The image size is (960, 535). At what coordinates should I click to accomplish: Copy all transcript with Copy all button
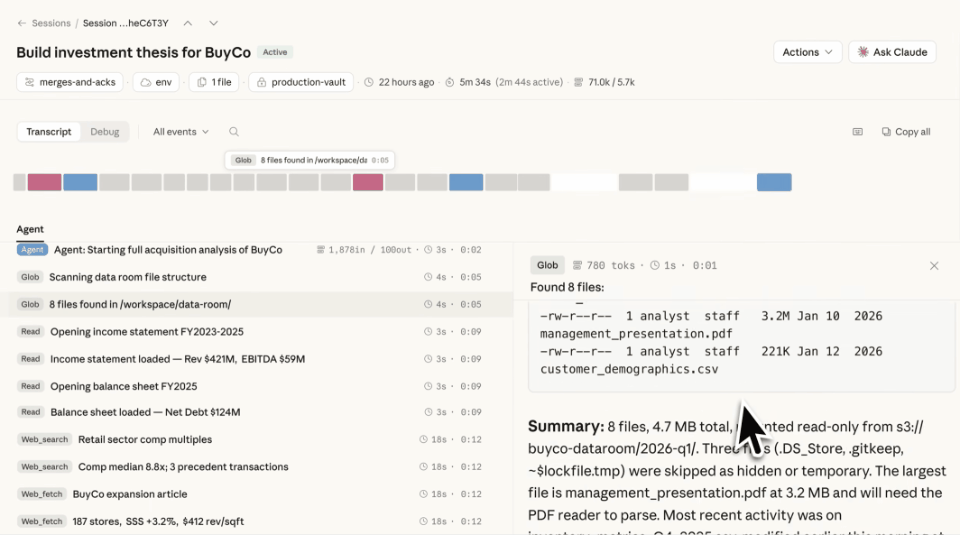pyautogui.click(x=906, y=132)
